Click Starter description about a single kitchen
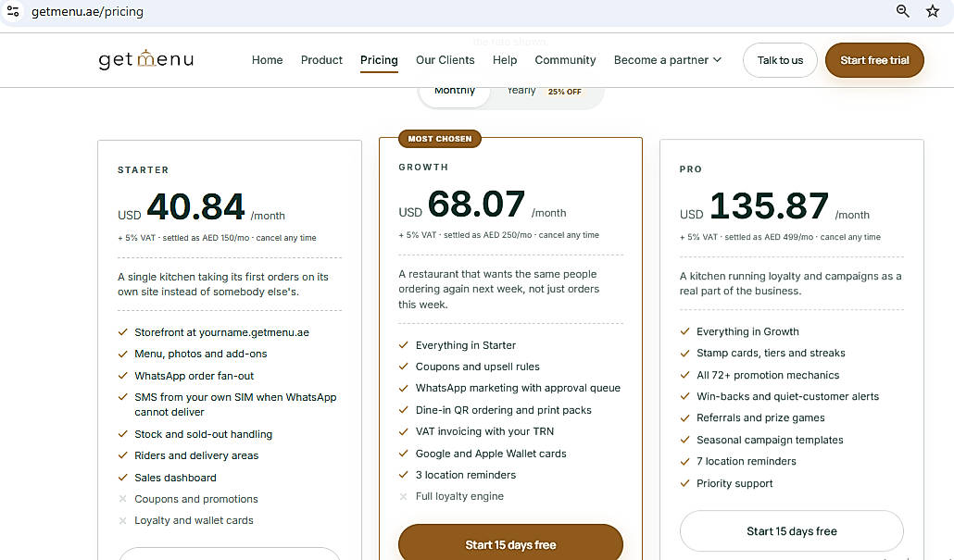Screen dimensions: 954x560 (223, 284)
